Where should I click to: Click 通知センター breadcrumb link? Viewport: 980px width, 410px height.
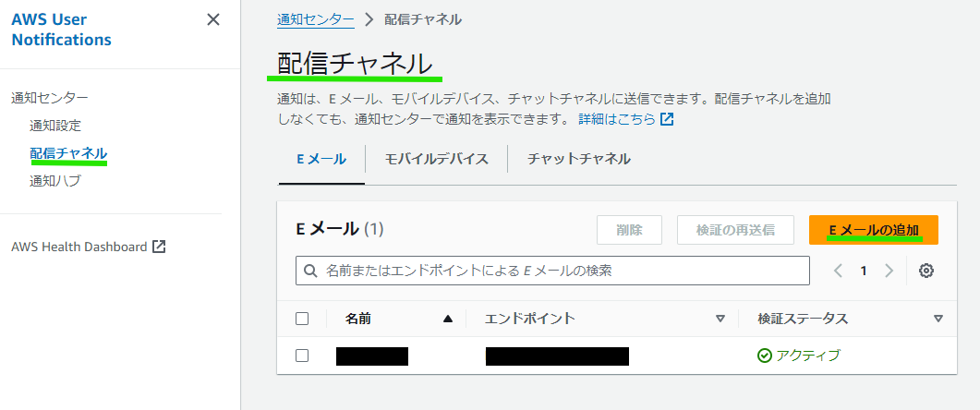tap(316, 19)
